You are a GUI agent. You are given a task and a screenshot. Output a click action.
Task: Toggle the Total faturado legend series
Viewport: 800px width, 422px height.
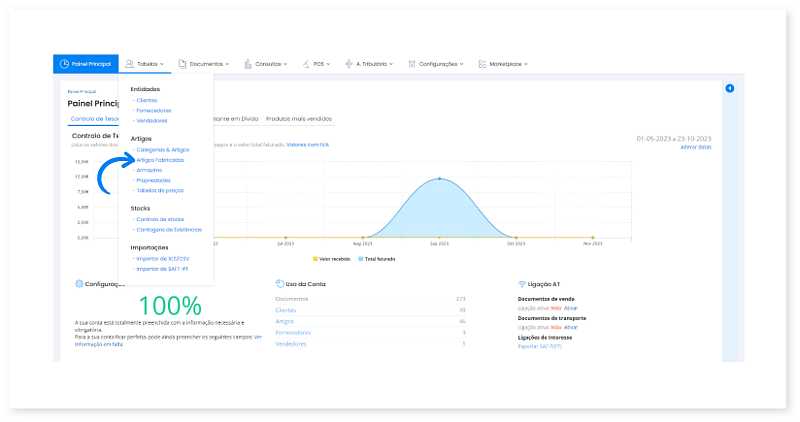[x=378, y=258]
